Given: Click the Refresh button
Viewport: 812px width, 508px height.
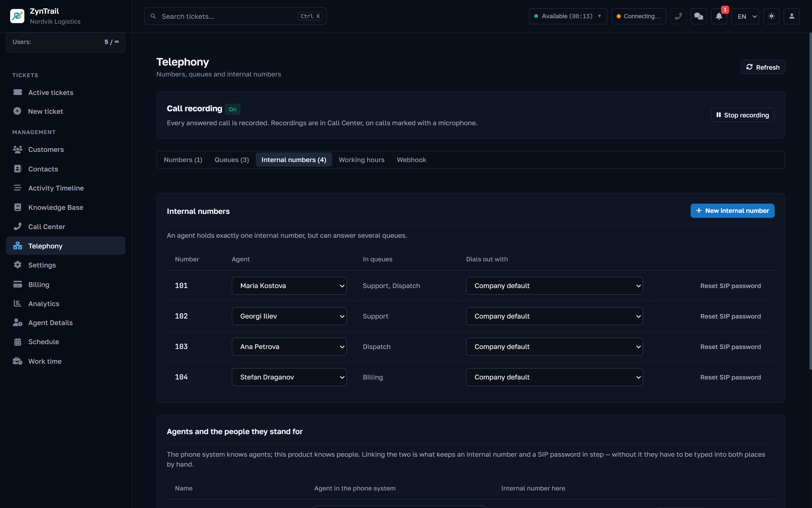Looking at the screenshot, I should 763,67.
